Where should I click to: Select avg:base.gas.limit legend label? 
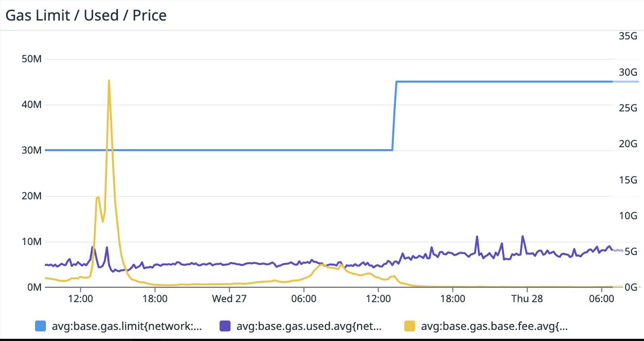pyautogui.click(x=126, y=327)
